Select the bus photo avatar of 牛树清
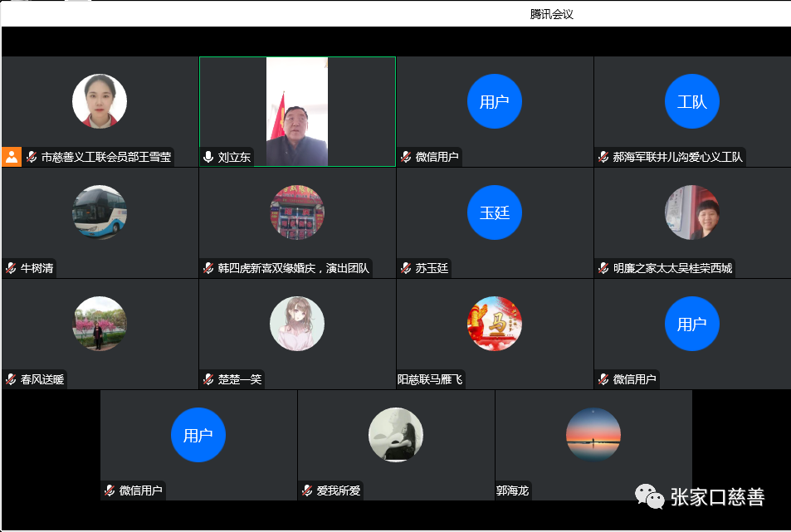 pos(100,212)
